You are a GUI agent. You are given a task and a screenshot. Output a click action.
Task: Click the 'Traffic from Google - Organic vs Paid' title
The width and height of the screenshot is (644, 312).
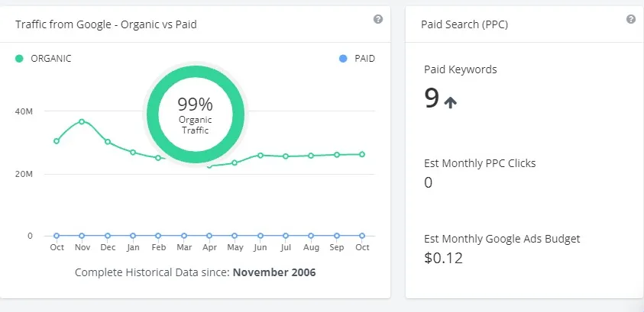click(x=106, y=24)
